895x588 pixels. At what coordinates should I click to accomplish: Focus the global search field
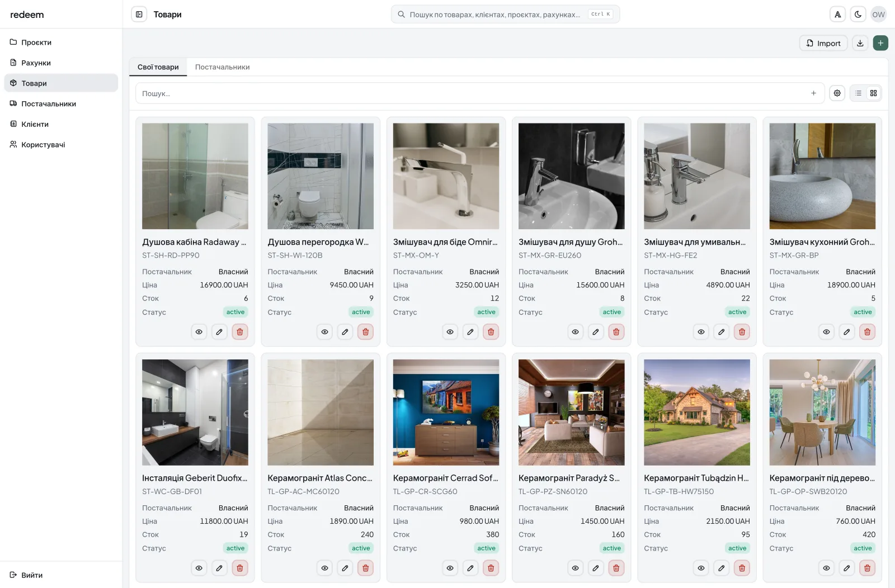click(505, 15)
